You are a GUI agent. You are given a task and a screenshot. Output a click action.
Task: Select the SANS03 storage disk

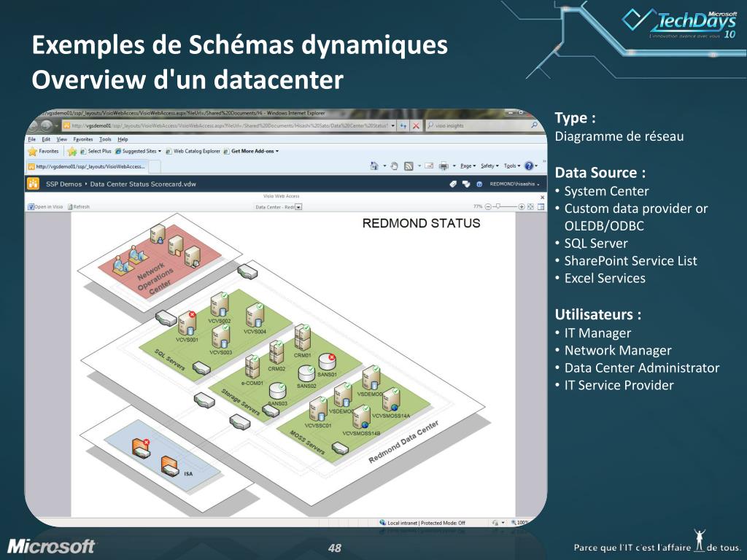(x=278, y=392)
